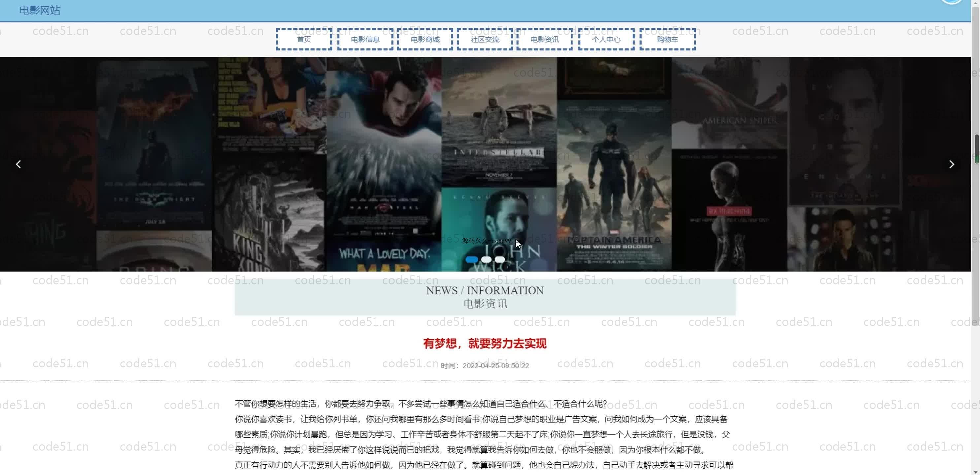Click the circular avatar in header

coord(952,1)
